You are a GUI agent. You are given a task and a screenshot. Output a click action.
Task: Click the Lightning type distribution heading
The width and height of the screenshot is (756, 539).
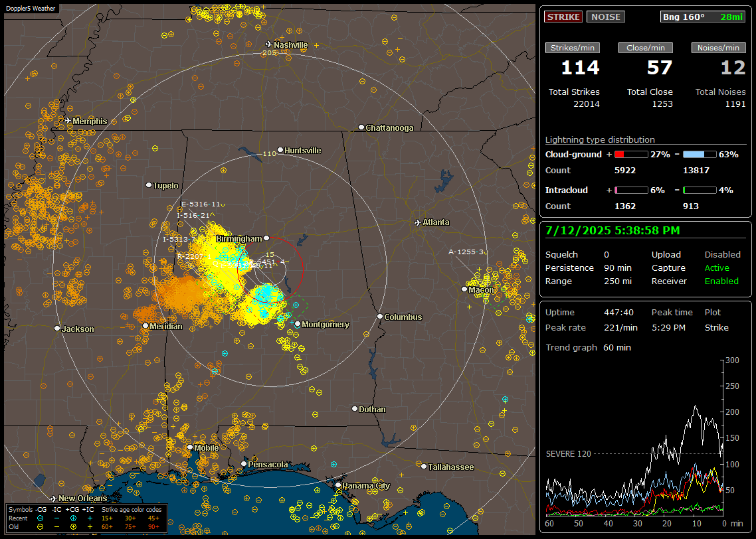click(x=600, y=139)
